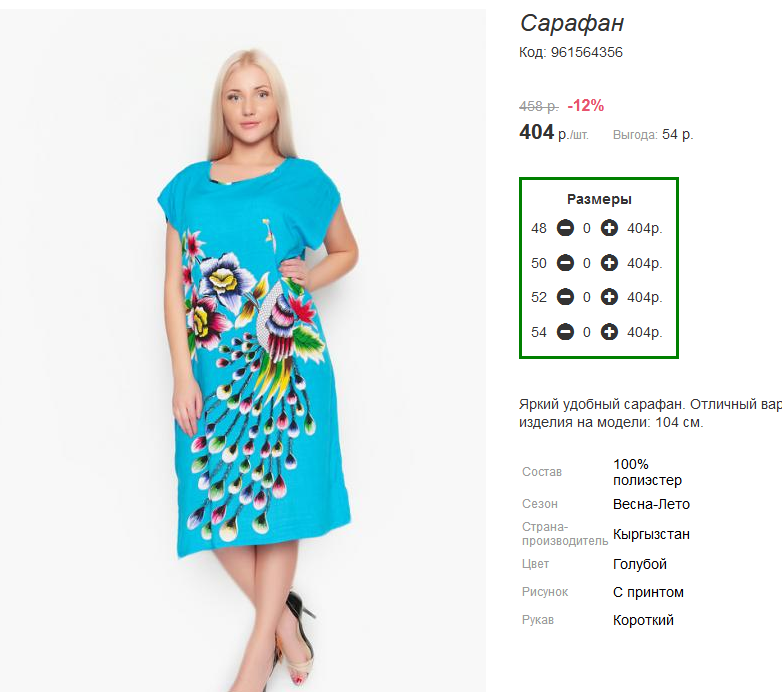Screen dimensions: 782x692
Task: Decrease quantity for size 48
Action: [565, 228]
